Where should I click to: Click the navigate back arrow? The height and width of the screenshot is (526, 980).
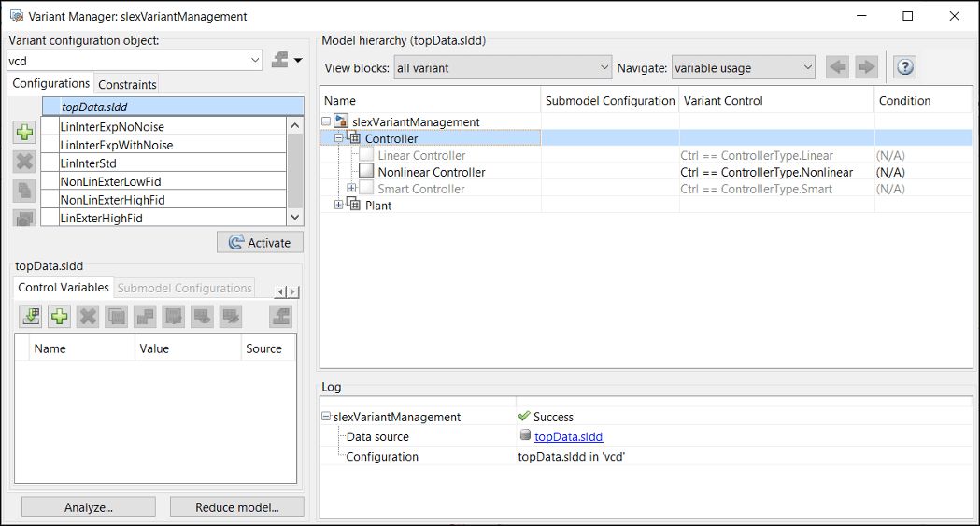point(838,67)
